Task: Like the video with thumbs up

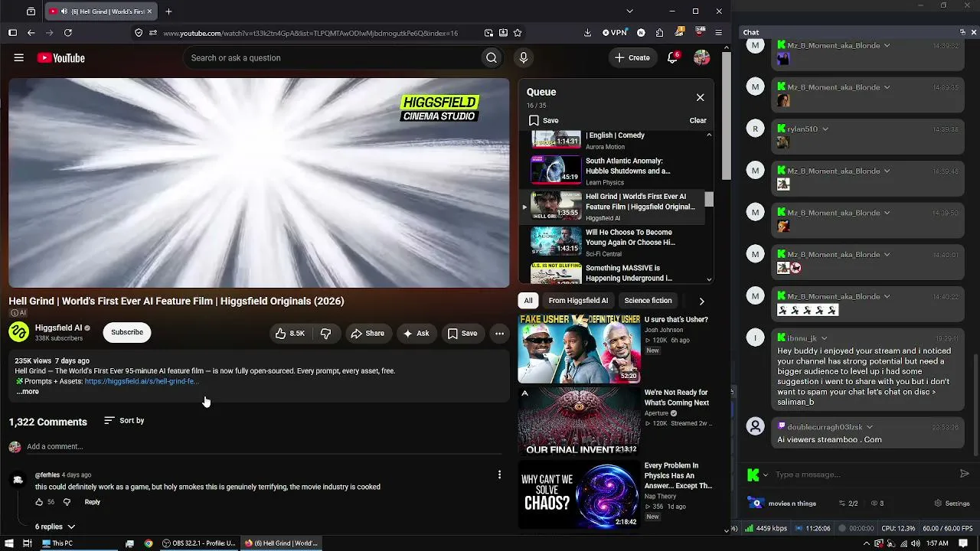Action: 290,333
